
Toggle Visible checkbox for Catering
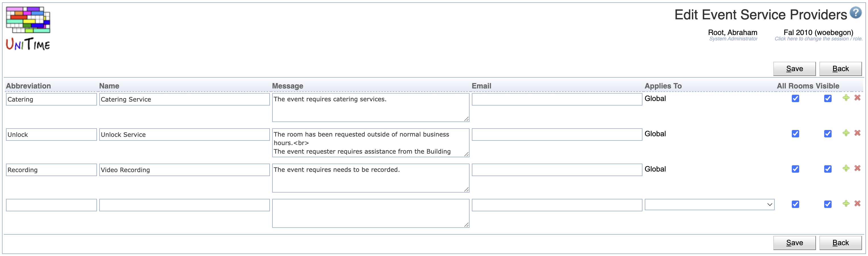pos(828,98)
